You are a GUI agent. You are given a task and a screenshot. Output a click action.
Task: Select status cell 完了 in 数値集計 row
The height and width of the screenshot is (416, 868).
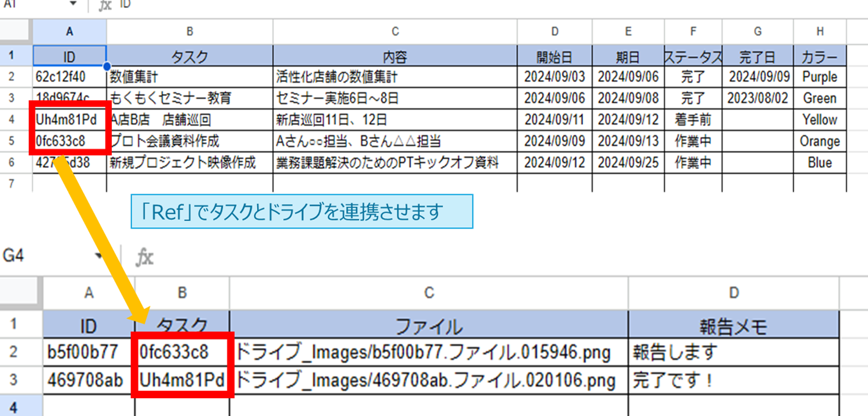pyautogui.click(x=693, y=77)
